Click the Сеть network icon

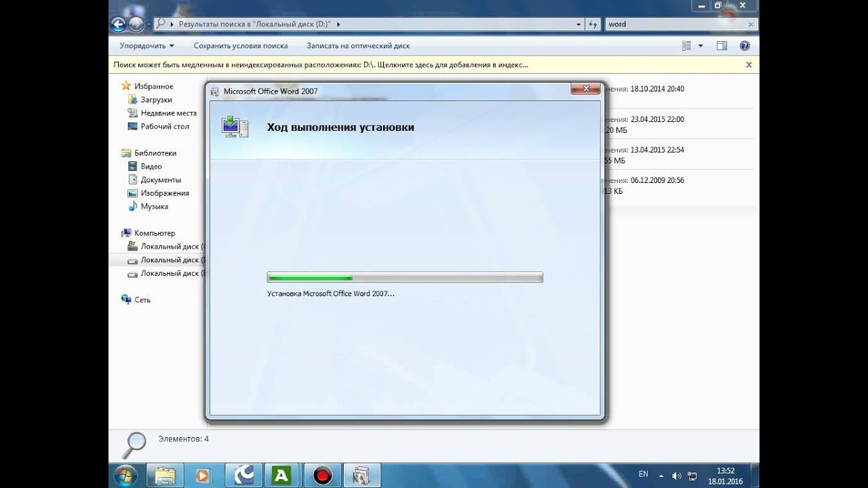125,300
